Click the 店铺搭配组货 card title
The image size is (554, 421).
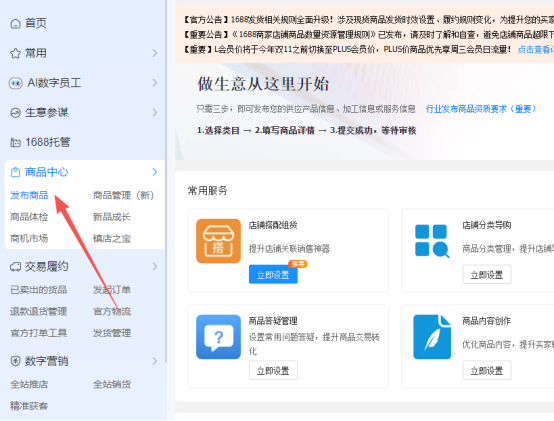tap(273, 225)
